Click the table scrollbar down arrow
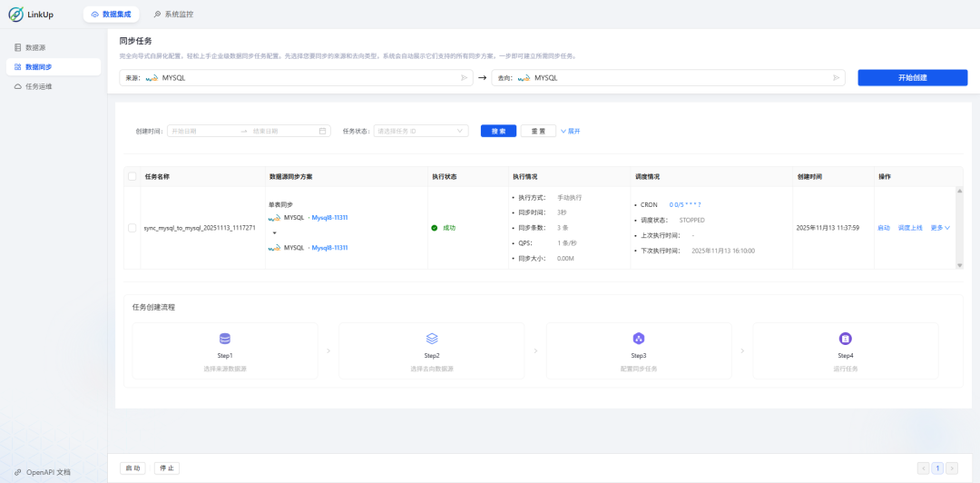Screen dimensions: 980x483 tap(960, 266)
